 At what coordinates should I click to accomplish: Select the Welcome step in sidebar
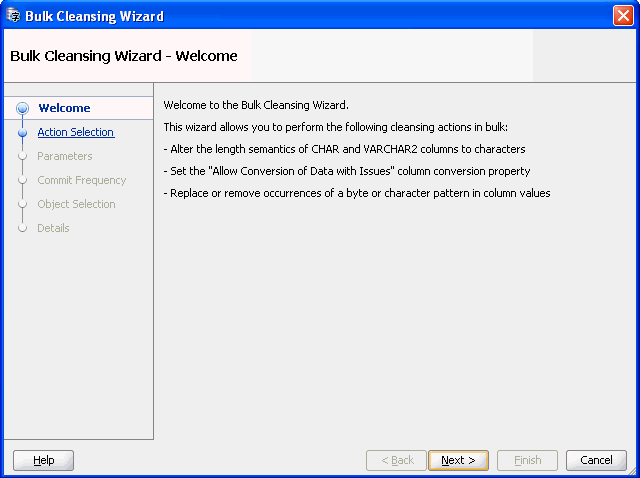pyautogui.click(x=64, y=108)
